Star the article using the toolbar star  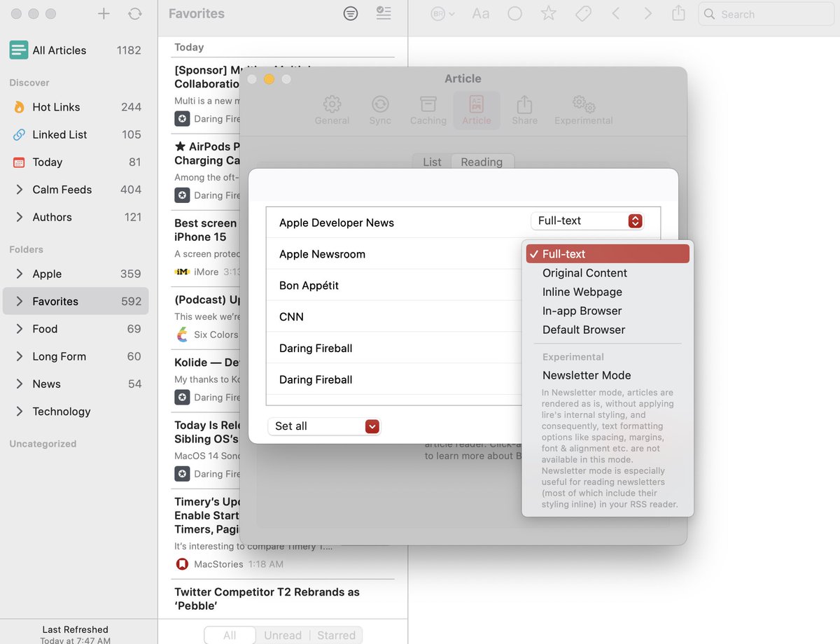549,14
